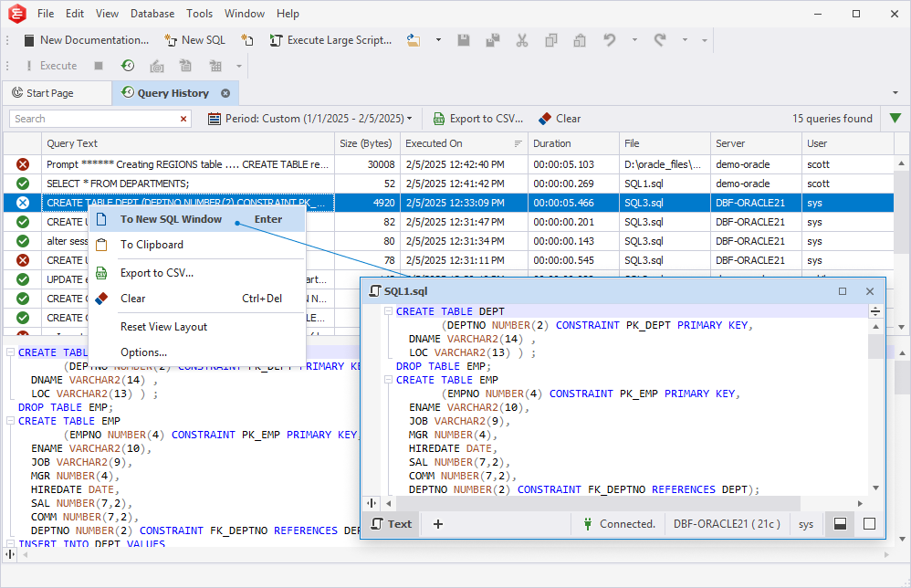Open the Database menu
This screenshot has width=911, height=588.
pyautogui.click(x=152, y=14)
